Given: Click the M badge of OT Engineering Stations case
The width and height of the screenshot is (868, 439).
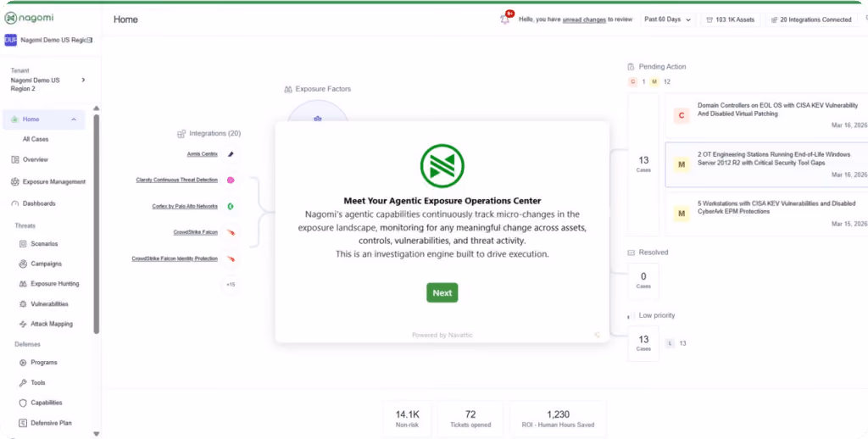Looking at the screenshot, I should (x=682, y=164).
